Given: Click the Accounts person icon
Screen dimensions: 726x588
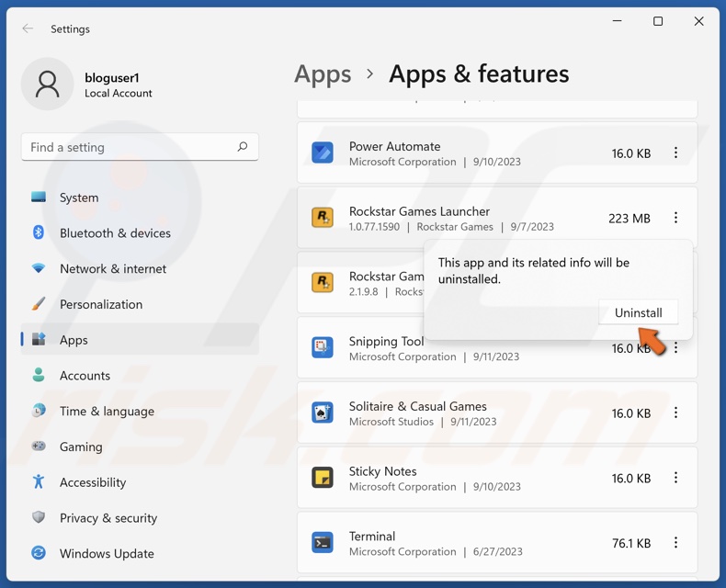Looking at the screenshot, I should pos(39,375).
